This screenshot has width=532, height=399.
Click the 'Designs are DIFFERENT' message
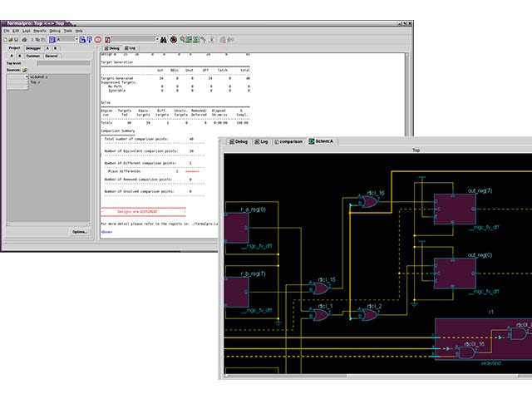point(137,212)
